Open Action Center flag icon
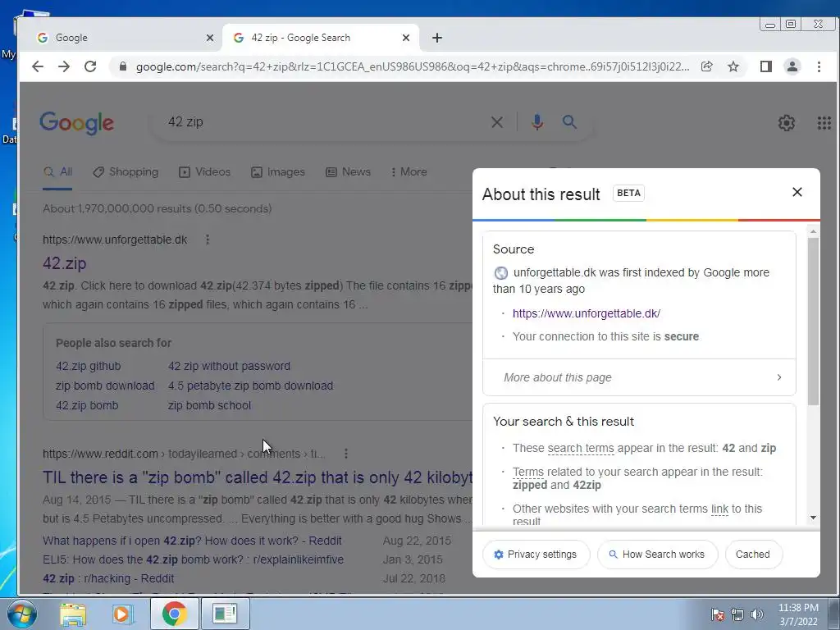840x630 pixels. pyautogui.click(x=717, y=614)
